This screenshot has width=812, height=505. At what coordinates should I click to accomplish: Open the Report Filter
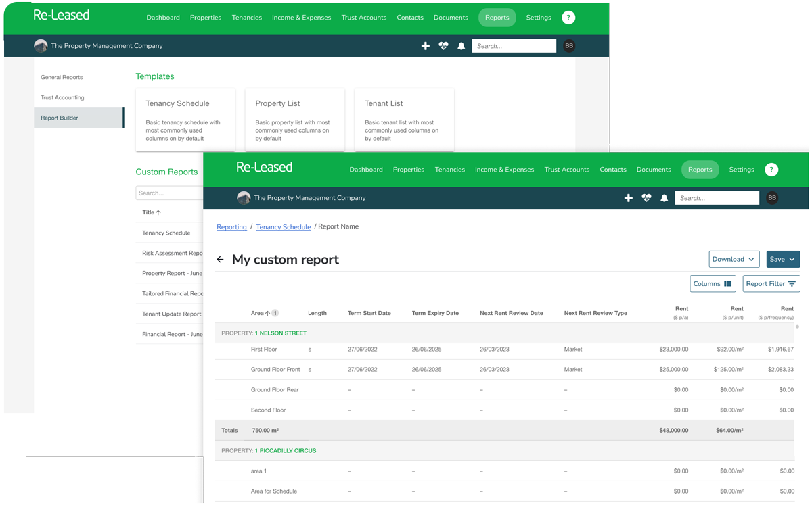click(771, 284)
